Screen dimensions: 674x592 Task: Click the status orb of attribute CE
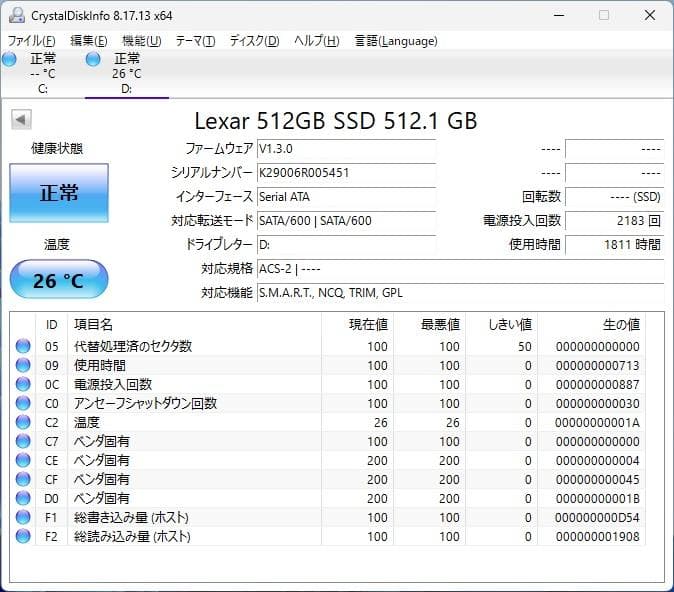coord(23,460)
